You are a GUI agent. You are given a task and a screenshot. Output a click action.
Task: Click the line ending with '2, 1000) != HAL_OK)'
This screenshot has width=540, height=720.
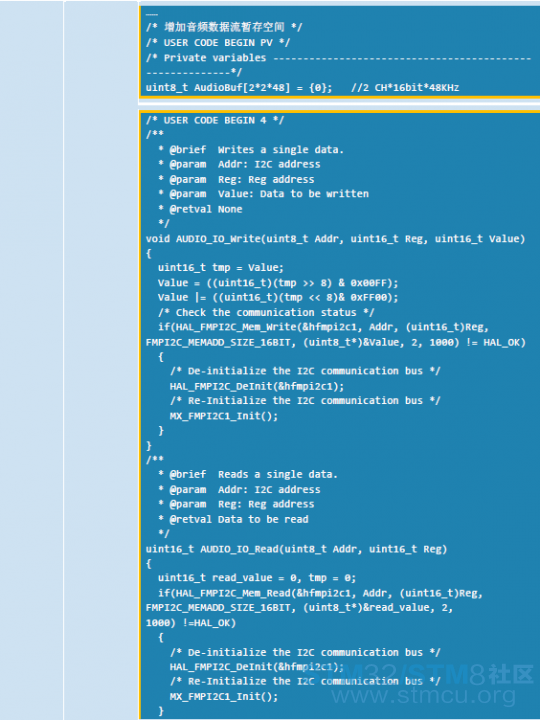(336, 342)
